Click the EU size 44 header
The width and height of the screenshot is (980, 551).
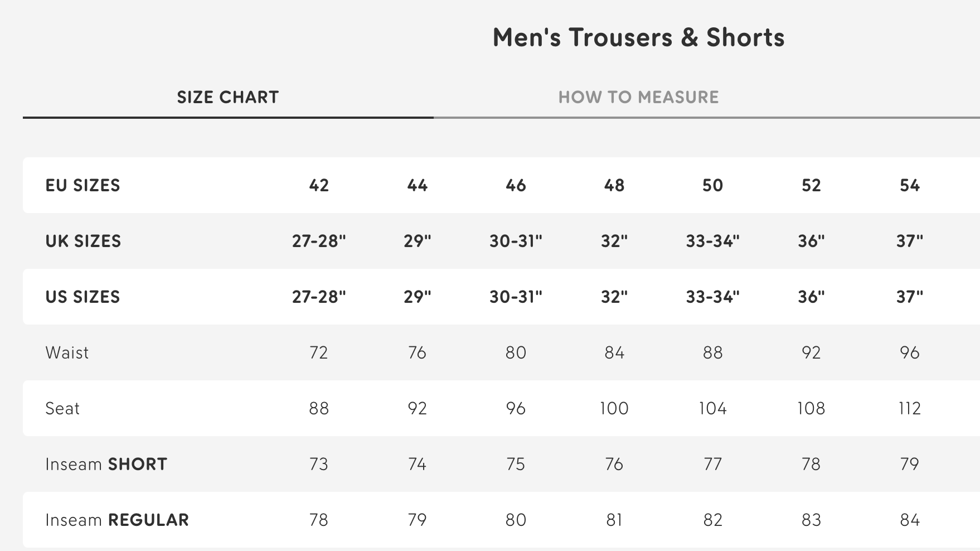418,185
